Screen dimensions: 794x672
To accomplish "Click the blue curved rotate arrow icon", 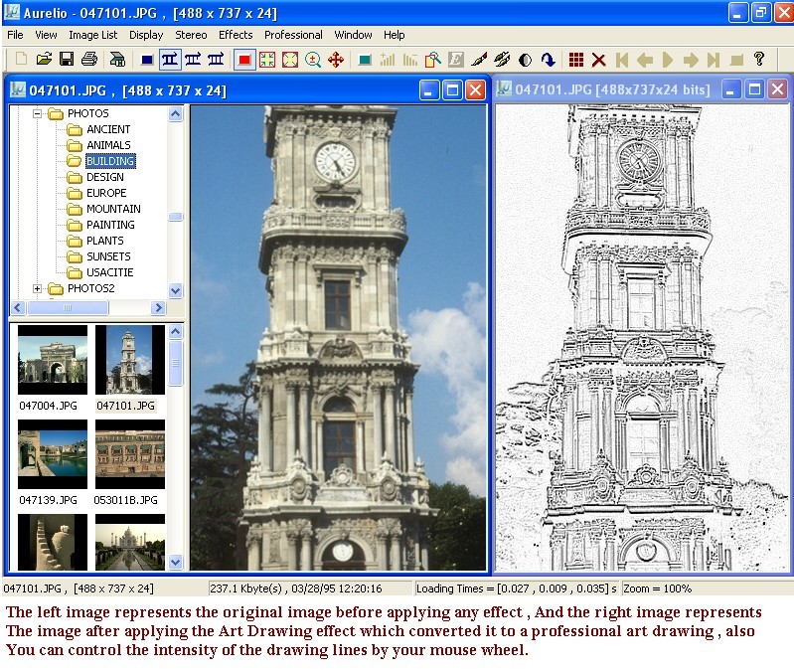I will [548, 60].
